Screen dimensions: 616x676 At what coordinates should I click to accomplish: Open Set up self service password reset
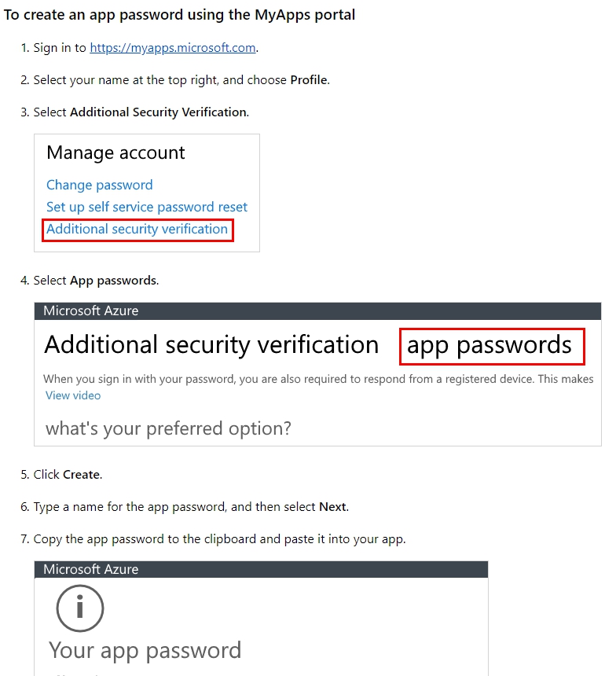pos(147,207)
